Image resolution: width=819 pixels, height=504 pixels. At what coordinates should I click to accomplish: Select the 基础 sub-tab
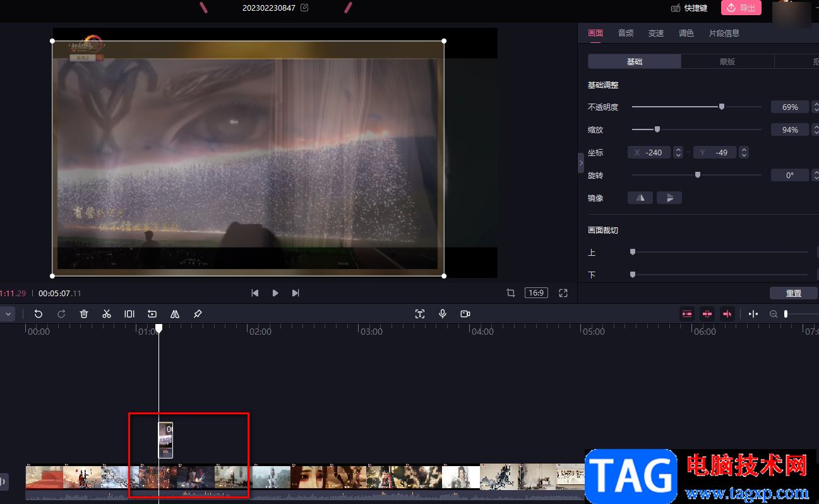pos(635,61)
